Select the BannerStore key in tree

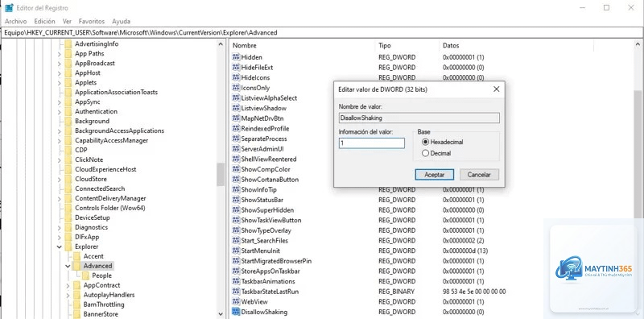tap(101, 314)
